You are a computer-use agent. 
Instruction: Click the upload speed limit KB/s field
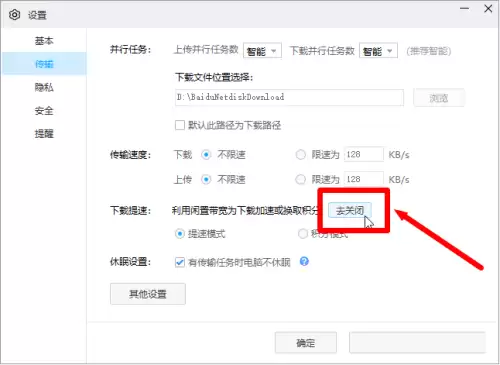click(x=364, y=179)
